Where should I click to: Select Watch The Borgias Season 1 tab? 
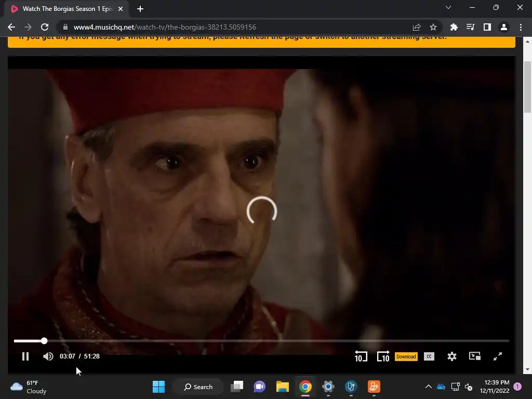coord(66,9)
